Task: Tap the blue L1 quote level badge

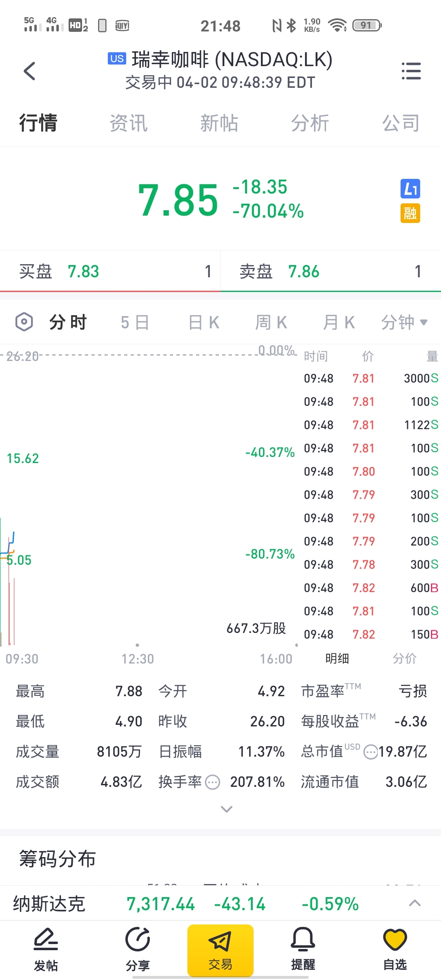Action: coord(410,189)
